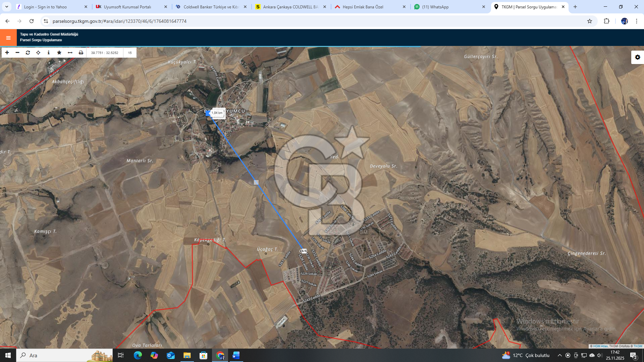Click the TKGM attribution link
Viewport: 644px width, 362px height.
(x=638, y=346)
